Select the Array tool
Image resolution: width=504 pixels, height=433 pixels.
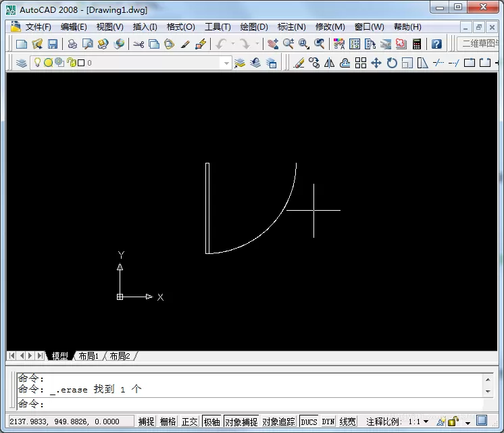361,63
